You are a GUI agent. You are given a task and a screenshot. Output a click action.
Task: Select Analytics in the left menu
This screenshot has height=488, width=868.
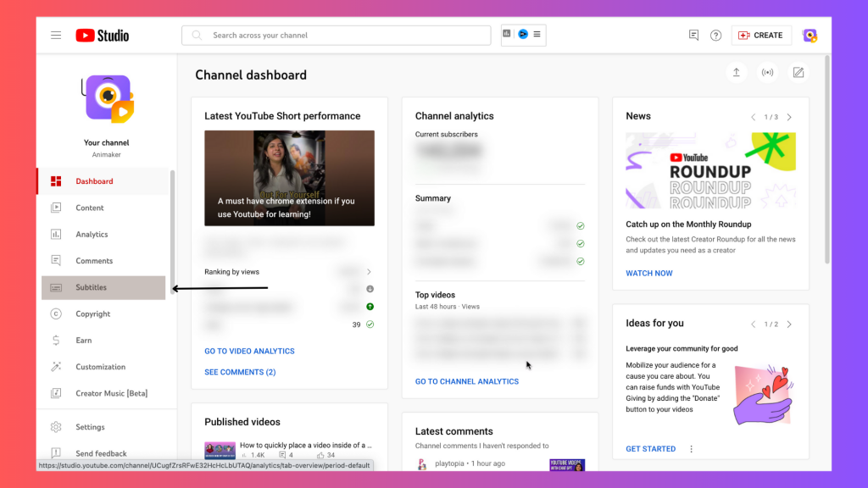tap(92, 234)
